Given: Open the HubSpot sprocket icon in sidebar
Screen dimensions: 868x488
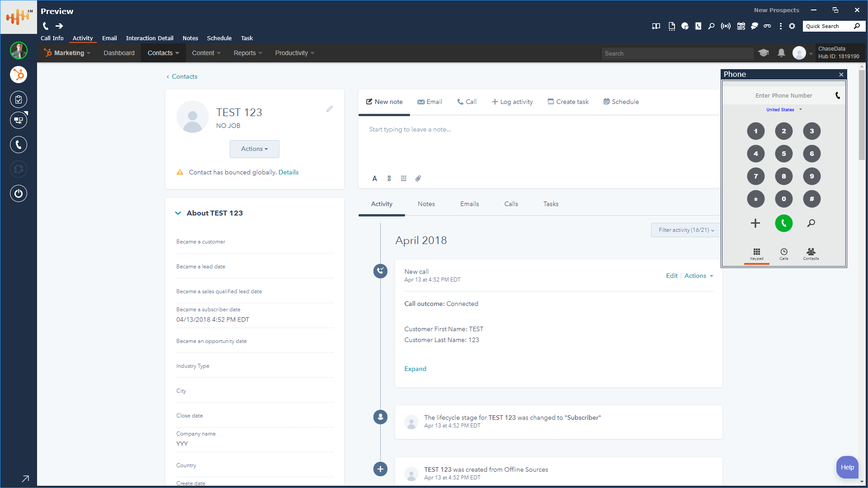Looking at the screenshot, I should (19, 75).
